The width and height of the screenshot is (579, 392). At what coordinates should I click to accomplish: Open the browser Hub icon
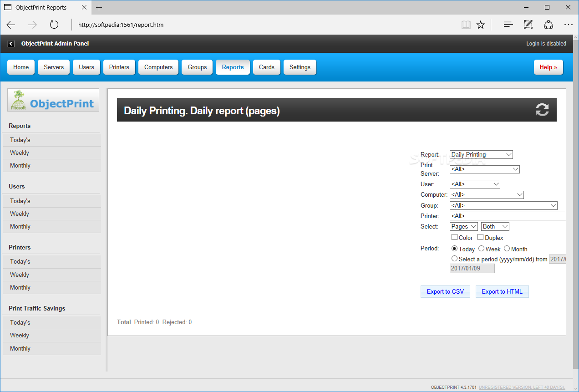(x=508, y=25)
